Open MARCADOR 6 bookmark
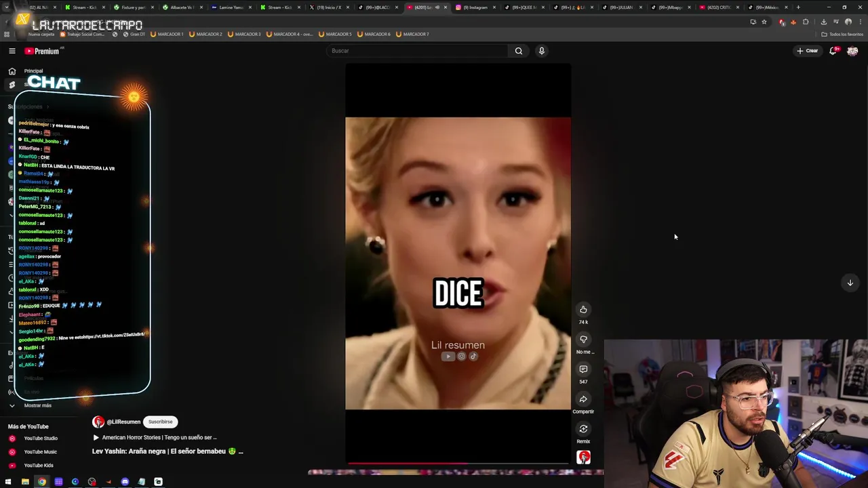Image resolution: width=868 pixels, height=488 pixels. (374, 34)
